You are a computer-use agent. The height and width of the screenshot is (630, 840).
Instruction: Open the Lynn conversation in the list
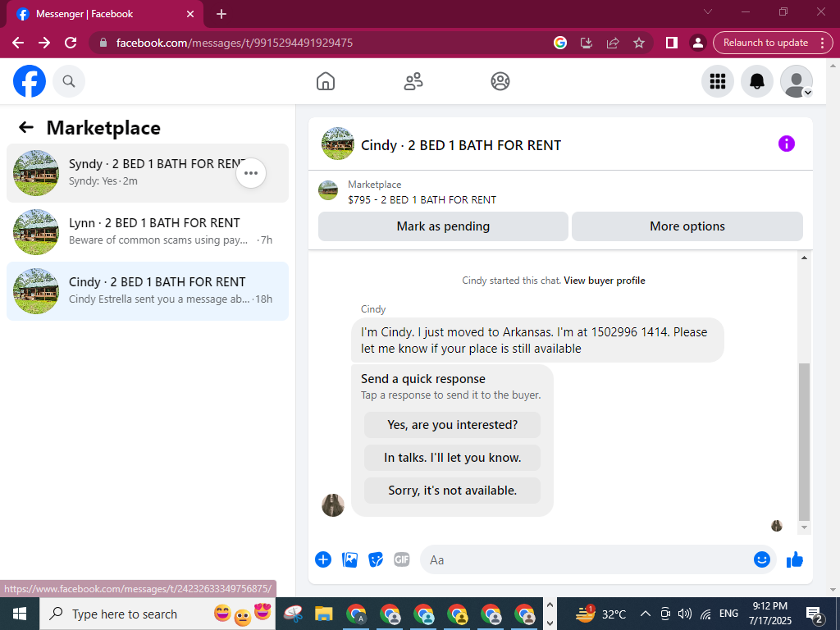(148, 232)
